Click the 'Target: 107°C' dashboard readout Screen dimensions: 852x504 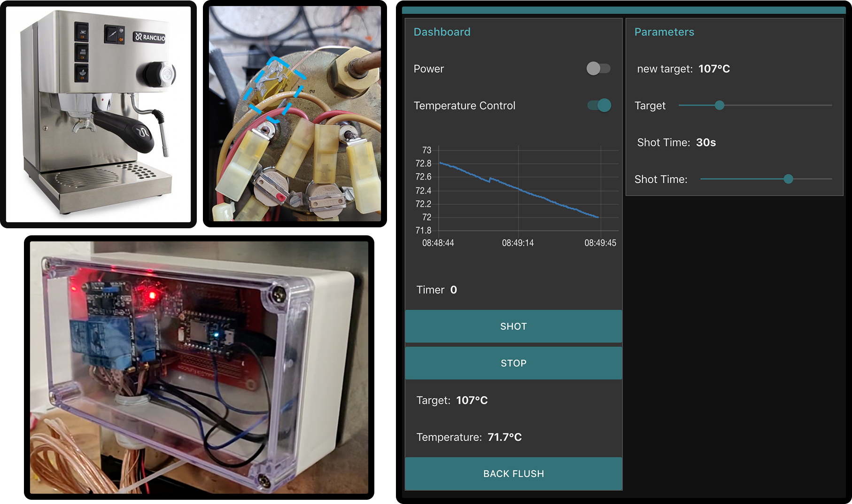tap(452, 400)
